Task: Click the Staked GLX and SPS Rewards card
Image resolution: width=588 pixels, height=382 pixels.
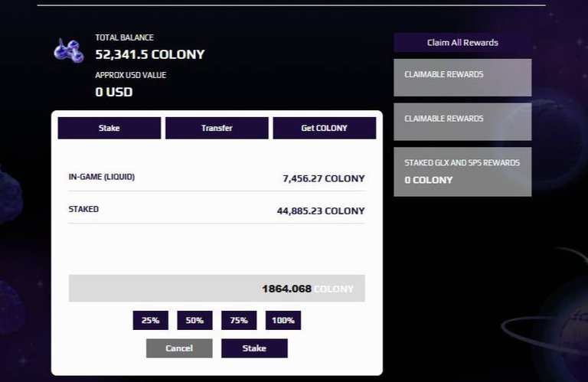Action: (x=462, y=171)
